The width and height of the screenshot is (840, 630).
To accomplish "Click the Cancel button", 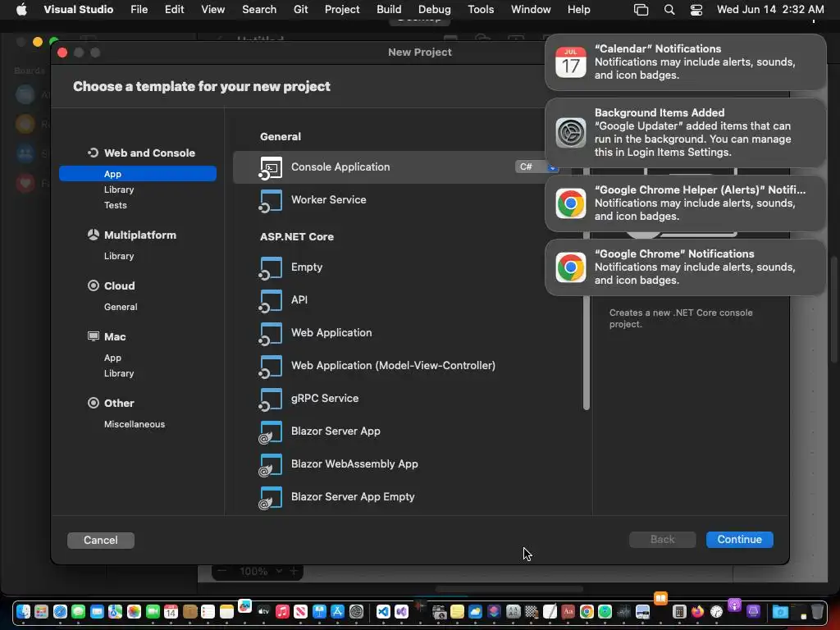I will [101, 540].
